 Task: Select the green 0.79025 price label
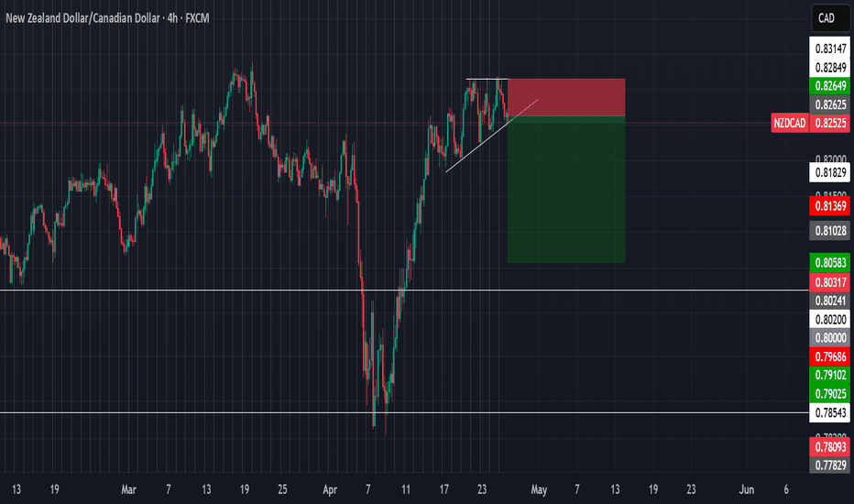(x=830, y=393)
